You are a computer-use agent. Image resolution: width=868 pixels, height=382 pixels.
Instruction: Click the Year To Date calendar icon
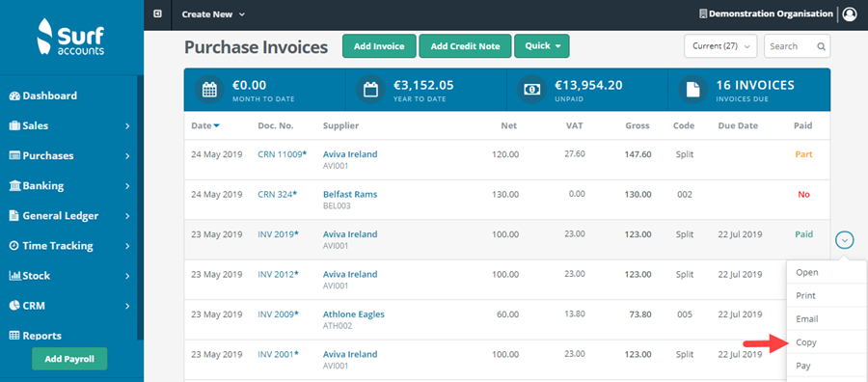370,90
